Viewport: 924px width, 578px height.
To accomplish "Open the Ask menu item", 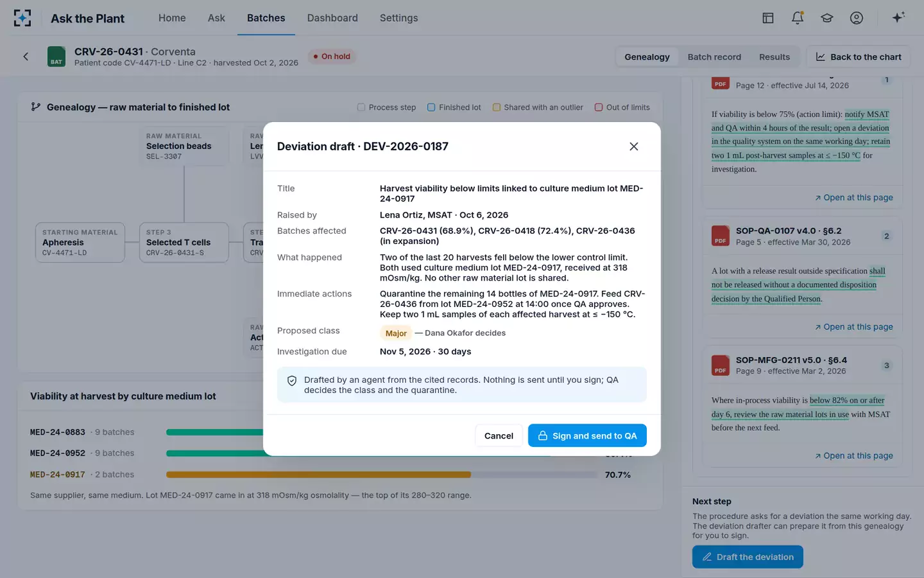I will [216, 18].
